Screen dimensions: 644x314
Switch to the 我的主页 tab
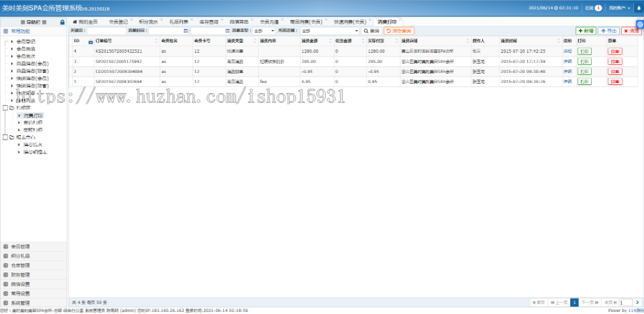(85, 21)
